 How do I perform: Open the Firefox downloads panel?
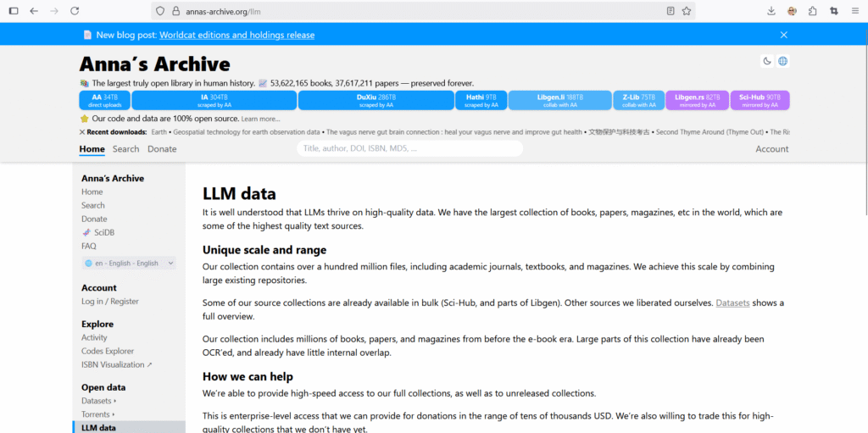[771, 11]
